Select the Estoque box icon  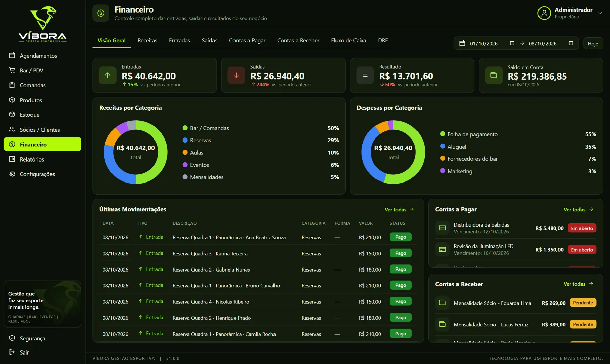click(12, 114)
